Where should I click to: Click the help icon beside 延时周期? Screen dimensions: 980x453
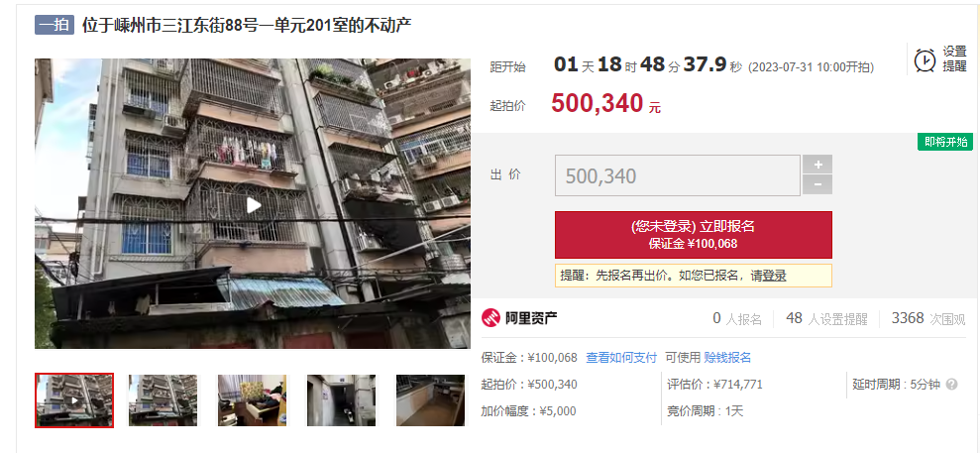951,385
